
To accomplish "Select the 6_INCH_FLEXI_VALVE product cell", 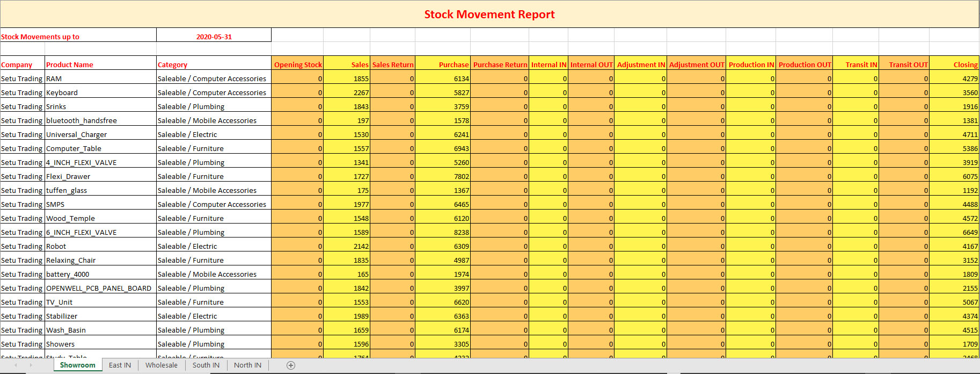I will (100, 231).
